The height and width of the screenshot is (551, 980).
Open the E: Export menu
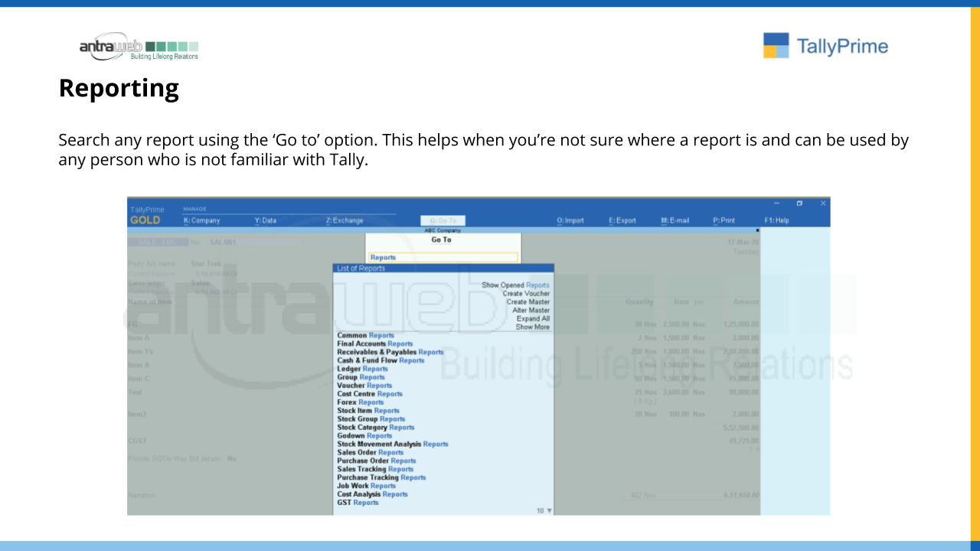(622, 220)
